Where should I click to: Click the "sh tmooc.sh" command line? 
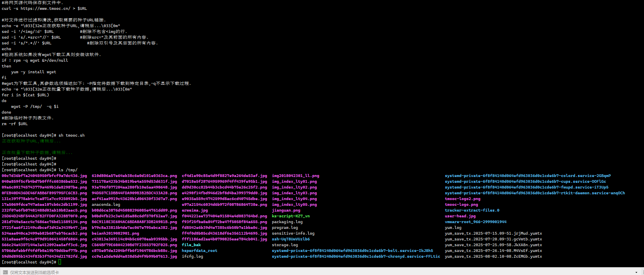coord(72,135)
